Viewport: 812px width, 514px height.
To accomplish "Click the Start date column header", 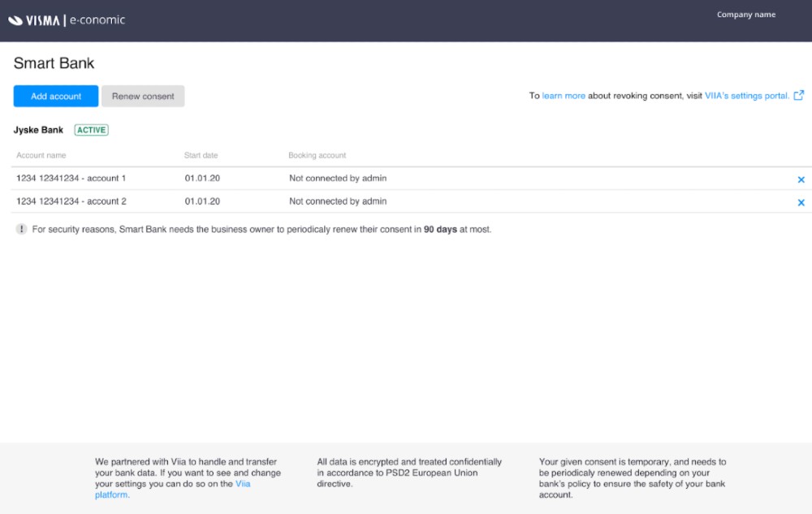I will (201, 155).
